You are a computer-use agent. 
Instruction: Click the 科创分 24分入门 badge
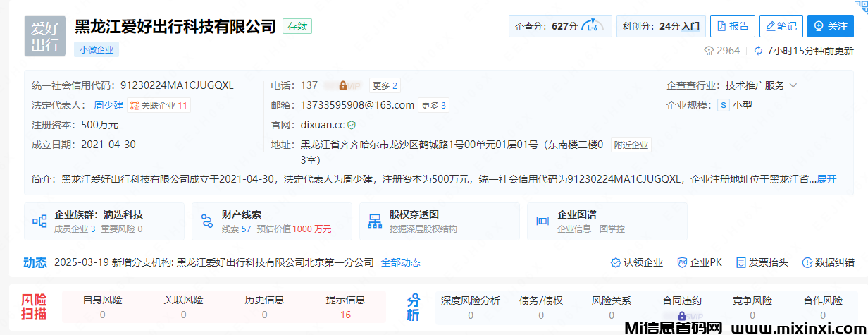click(x=660, y=26)
